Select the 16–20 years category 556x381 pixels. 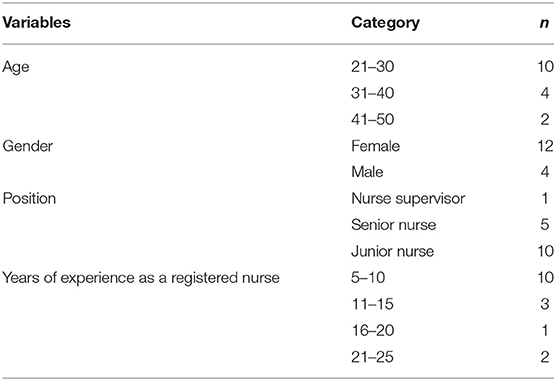click(373, 331)
